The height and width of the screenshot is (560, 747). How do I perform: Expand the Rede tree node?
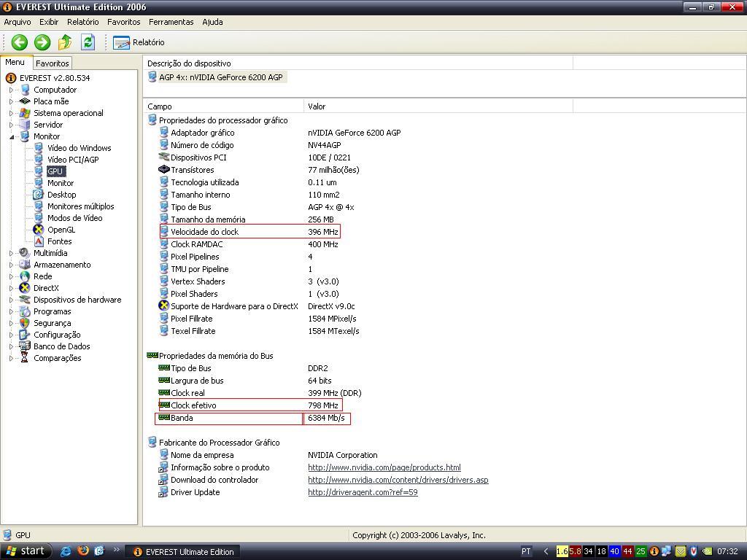tap(11, 276)
